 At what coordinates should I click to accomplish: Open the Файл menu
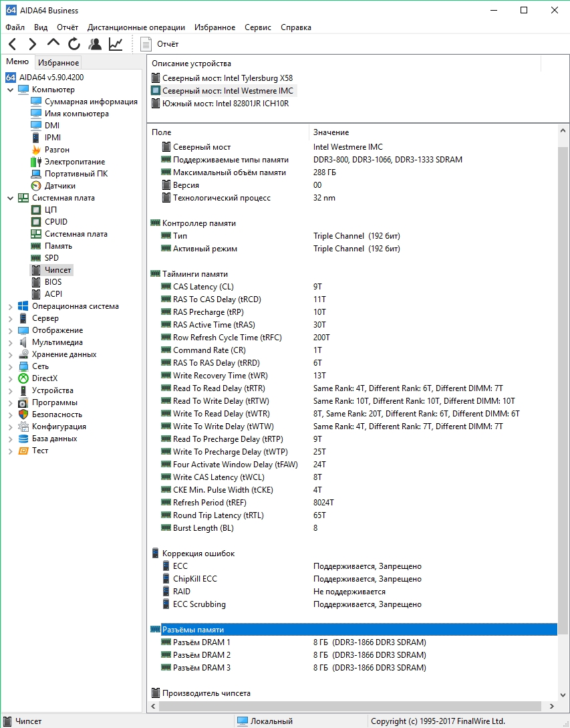(x=15, y=27)
